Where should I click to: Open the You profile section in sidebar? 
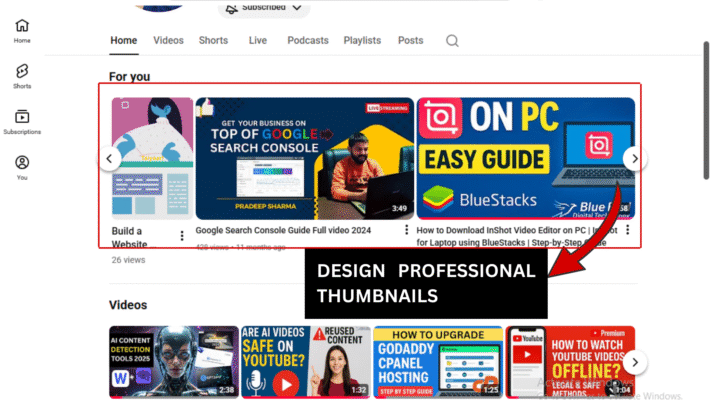[22, 168]
